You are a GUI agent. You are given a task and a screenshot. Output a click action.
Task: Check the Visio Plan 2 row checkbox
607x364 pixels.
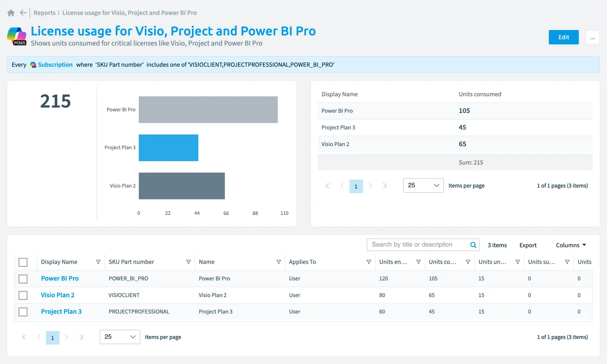23,295
